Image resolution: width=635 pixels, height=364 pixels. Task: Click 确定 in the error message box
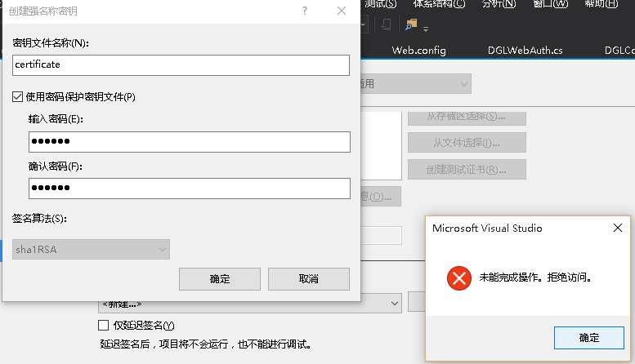[x=589, y=338]
